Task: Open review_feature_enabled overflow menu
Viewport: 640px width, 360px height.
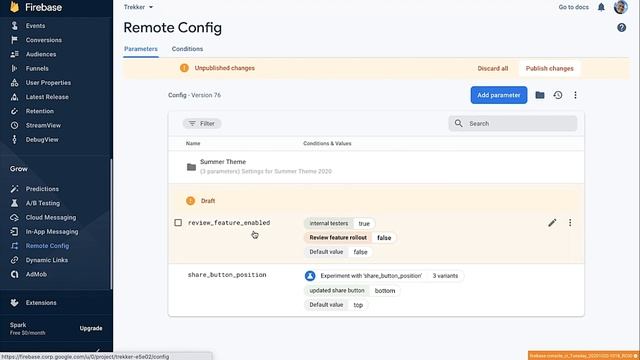Action: [570, 222]
